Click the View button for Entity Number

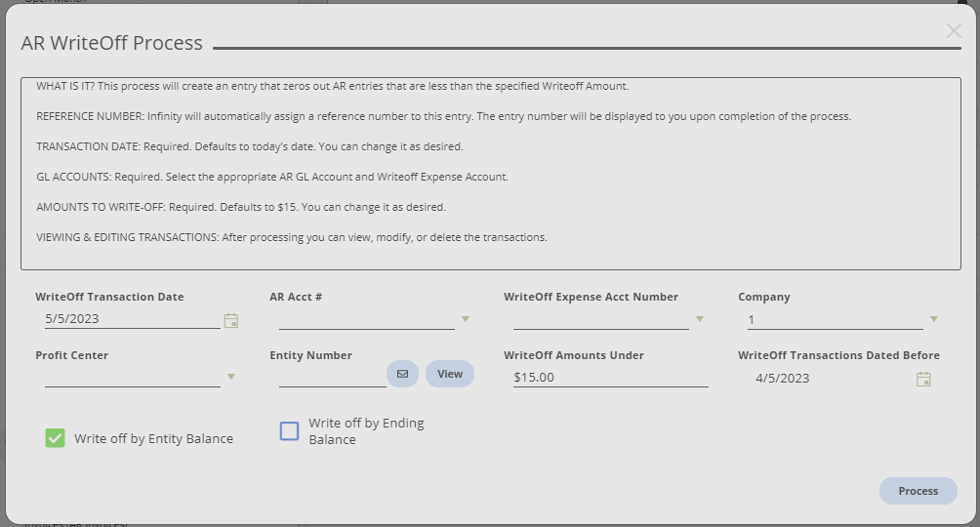[x=449, y=374]
